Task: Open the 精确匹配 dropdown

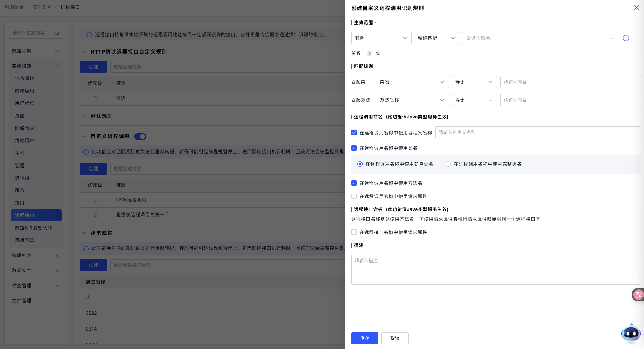Action: coord(437,38)
